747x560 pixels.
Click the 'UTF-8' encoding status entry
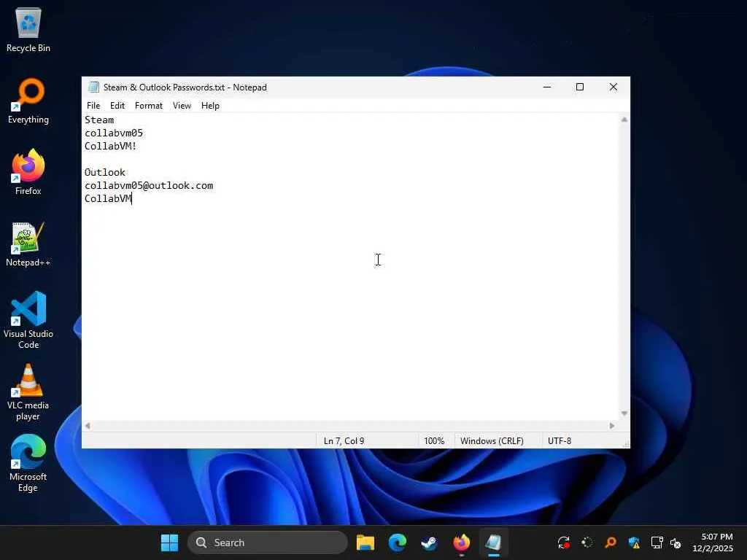click(x=560, y=441)
